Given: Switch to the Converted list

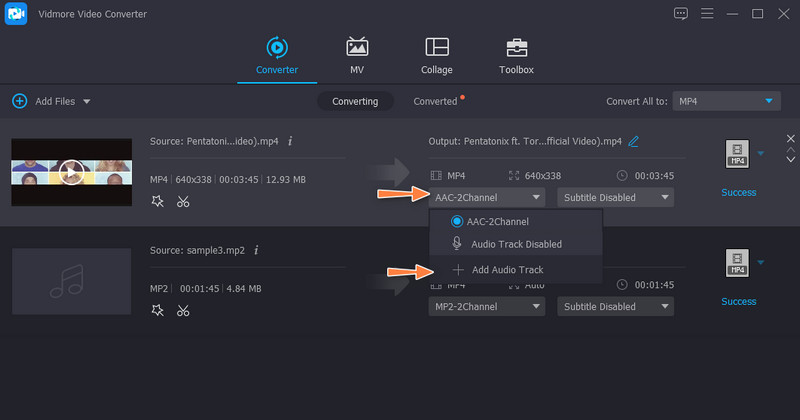Looking at the screenshot, I should [435, 101].
